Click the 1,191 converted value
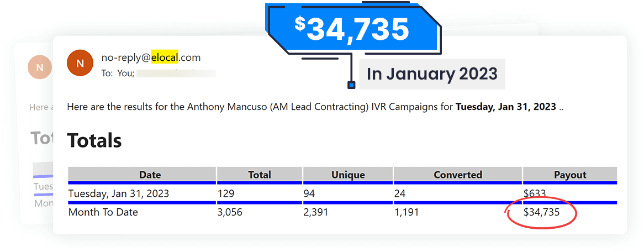This screenshot has height=252, width=644. 407,212
